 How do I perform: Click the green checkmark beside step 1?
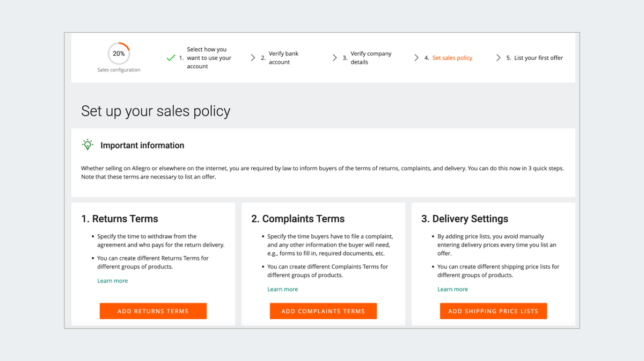171,58
